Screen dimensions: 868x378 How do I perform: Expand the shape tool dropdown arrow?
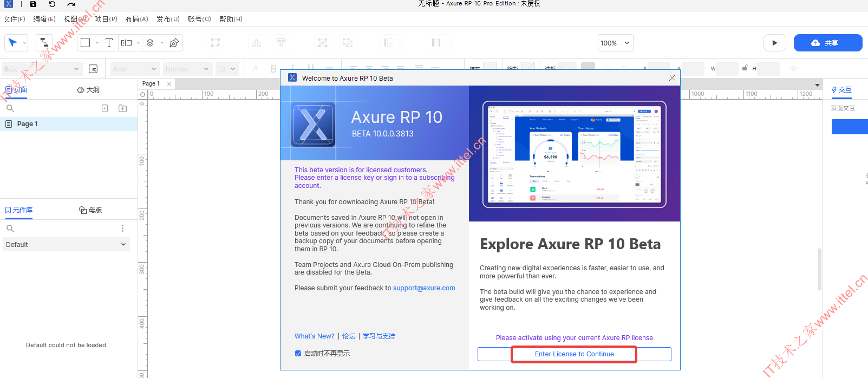97,43
